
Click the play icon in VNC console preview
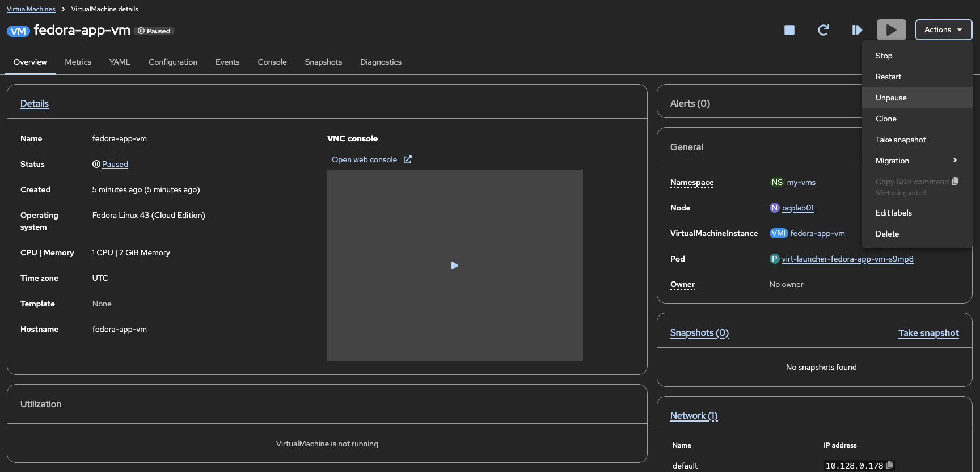(x=454, y=265)
